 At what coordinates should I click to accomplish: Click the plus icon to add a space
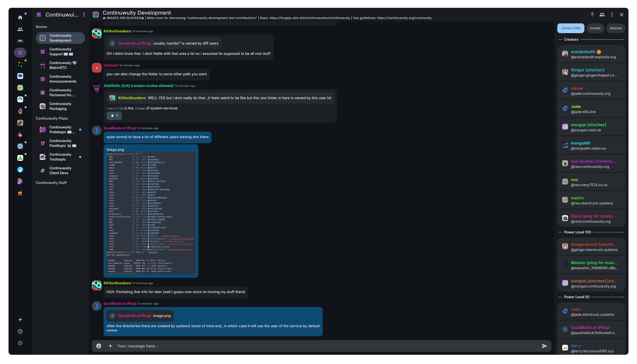[x=20, y=319]
